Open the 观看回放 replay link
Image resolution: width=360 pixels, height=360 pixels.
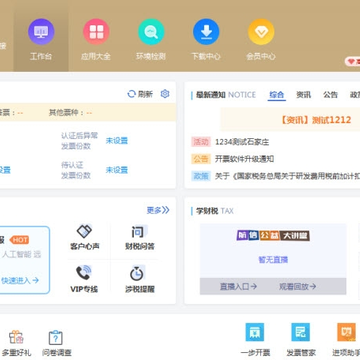[297, 286]
